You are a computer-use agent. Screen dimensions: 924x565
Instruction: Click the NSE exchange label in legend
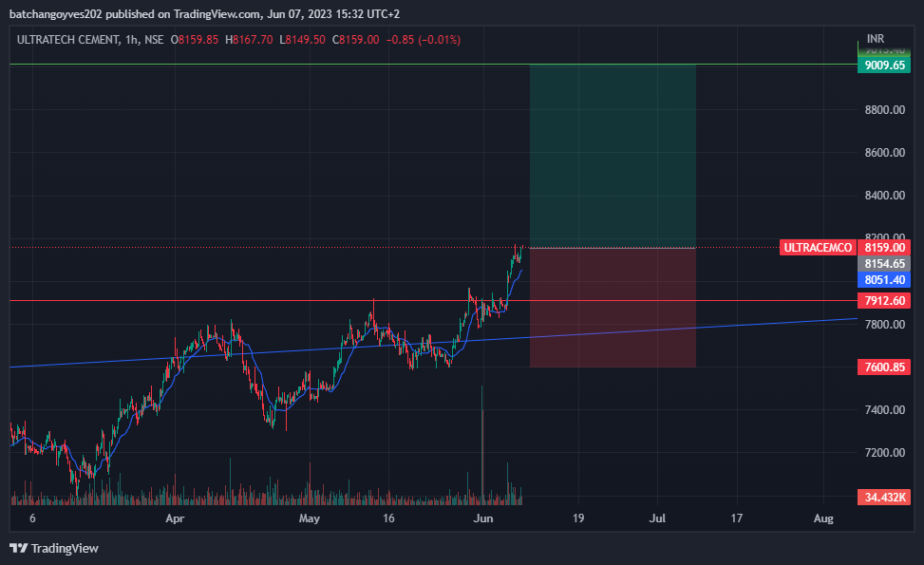click(154, 40)
